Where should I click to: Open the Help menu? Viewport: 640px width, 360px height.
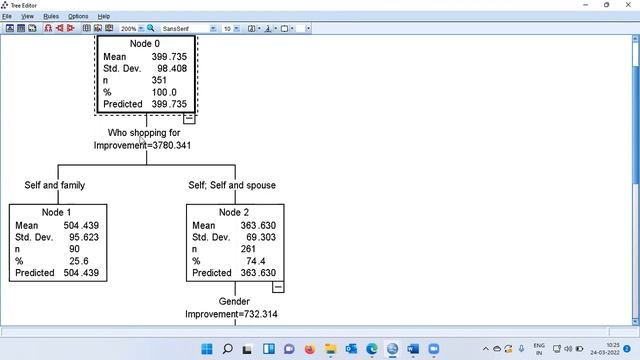coord(104,16)
